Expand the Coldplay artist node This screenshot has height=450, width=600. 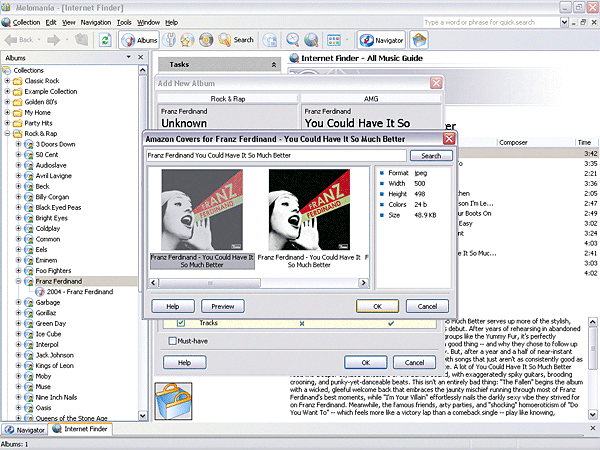[x=18, y=229]
